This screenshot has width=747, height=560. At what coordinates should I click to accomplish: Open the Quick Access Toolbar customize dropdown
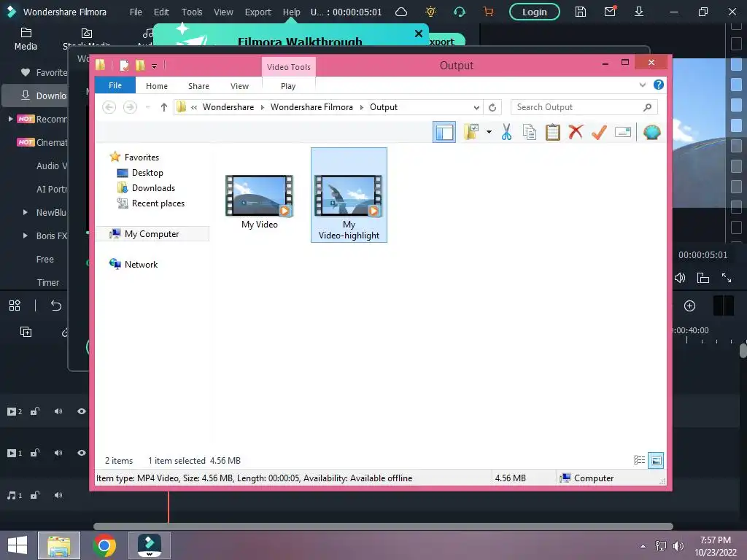tap(155, 66)
